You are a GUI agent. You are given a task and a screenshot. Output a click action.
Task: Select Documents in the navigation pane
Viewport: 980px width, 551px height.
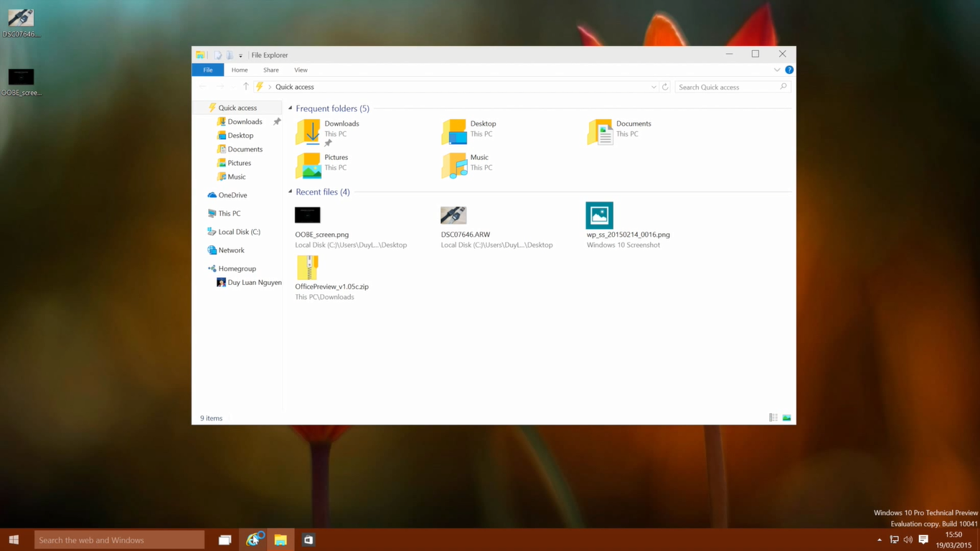[x=245, y=149]
